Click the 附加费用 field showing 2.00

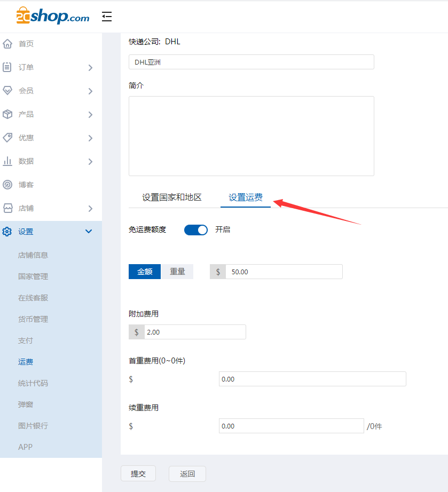click(x=195, y=332)
